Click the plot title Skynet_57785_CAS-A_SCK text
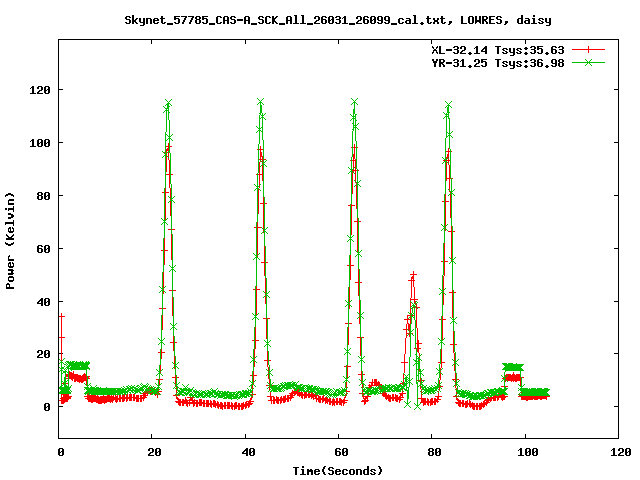Image resolution: width=640 pixels, height=480 pixels. point(338,20)
